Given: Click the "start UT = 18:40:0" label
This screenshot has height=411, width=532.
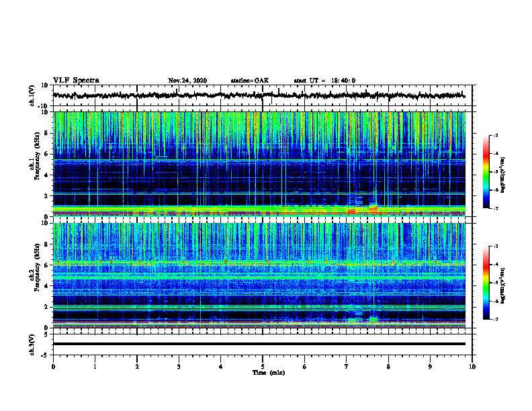Looking at the screenshot, I should click(324, 81).
